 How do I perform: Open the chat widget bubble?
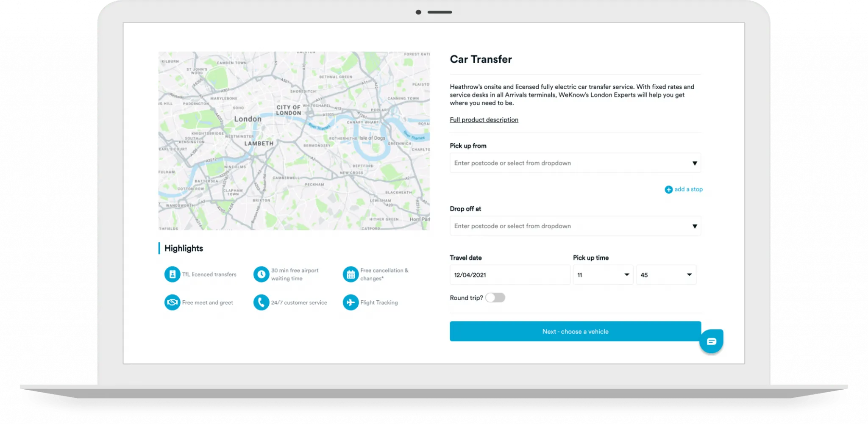click(711, 341)
